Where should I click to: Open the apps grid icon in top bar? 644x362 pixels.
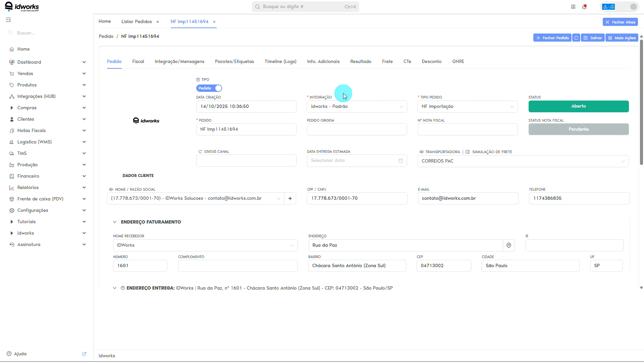click(x=573, y=7)
